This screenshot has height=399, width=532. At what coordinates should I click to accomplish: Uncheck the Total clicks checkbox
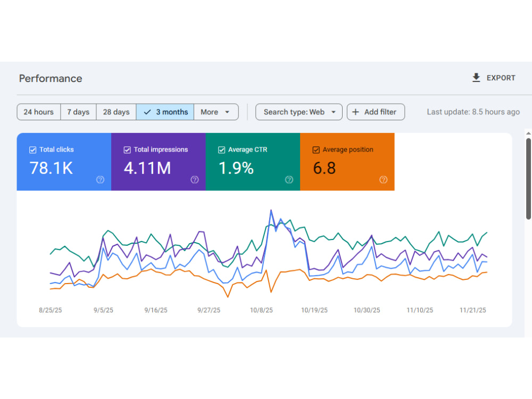click(x=32, y=149)
